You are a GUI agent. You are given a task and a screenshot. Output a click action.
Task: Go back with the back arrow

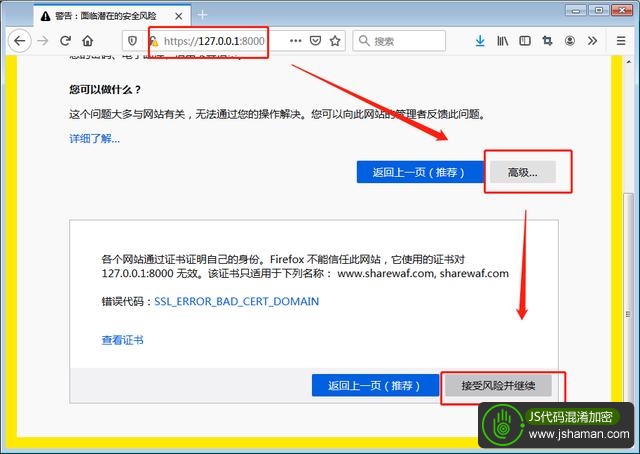click(x=20, y=41)
